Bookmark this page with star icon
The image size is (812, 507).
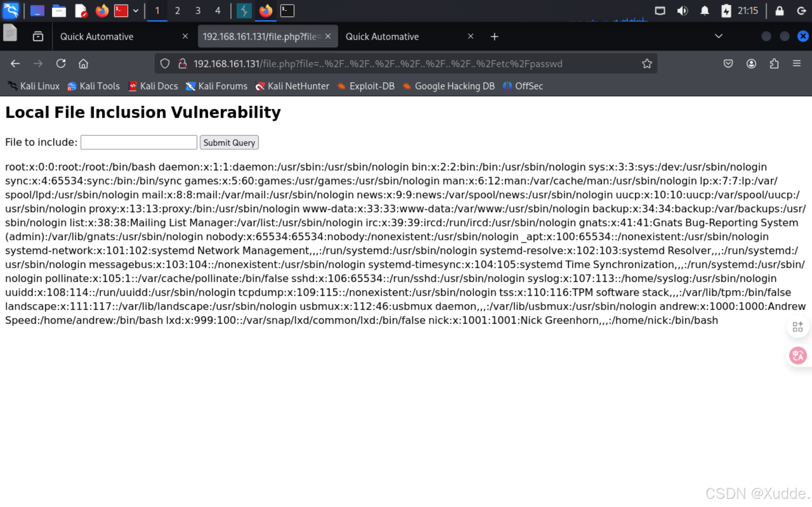pos(647,64)
